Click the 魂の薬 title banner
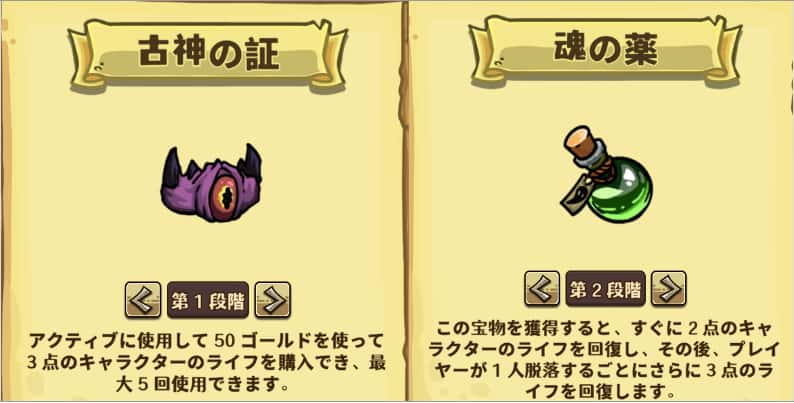Screen dimensions: 794x403 [x=606, y=51]
